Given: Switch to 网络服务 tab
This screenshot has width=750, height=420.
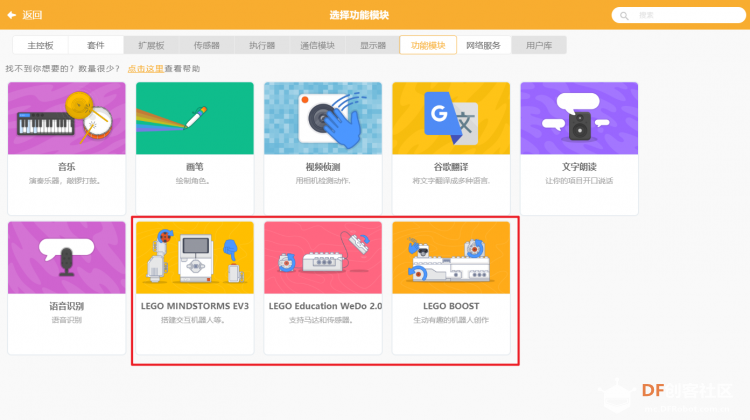Looking at the screenshot, I should pyautogui.click(x=484, y=45).
